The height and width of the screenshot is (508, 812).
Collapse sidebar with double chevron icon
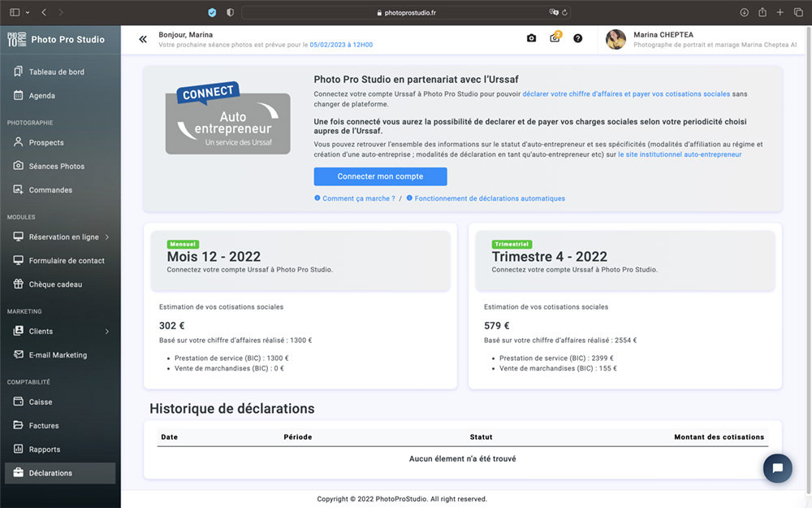pyautogui.click(x=143, y=39)
